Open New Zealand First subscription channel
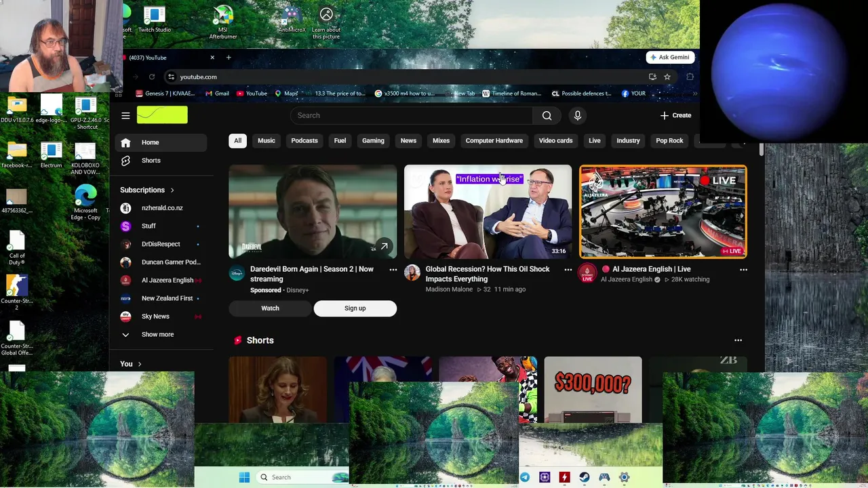 [x=159, y=298]
